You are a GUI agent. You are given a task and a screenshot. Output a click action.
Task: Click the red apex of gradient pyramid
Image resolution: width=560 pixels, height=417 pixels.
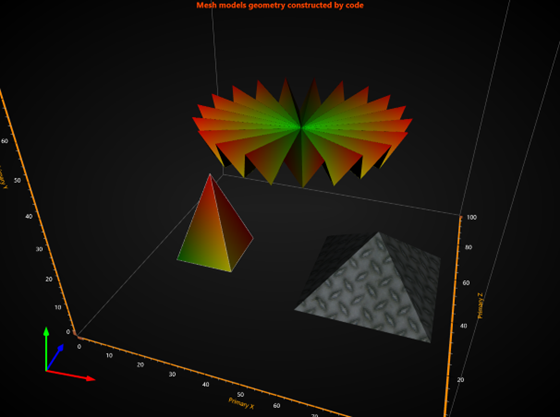pyautogui.click(x=210, y=176)
